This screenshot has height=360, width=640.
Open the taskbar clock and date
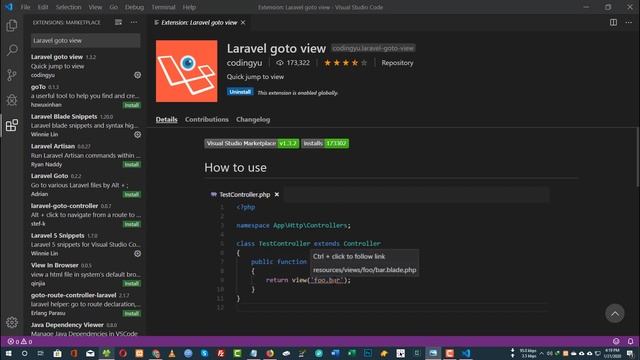(x=612, y=353)
